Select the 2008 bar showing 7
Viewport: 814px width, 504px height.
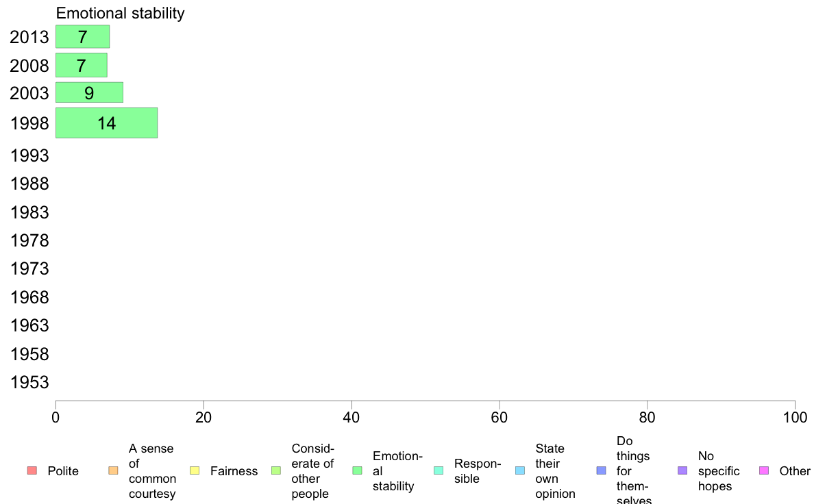click(x=82, y=65)
